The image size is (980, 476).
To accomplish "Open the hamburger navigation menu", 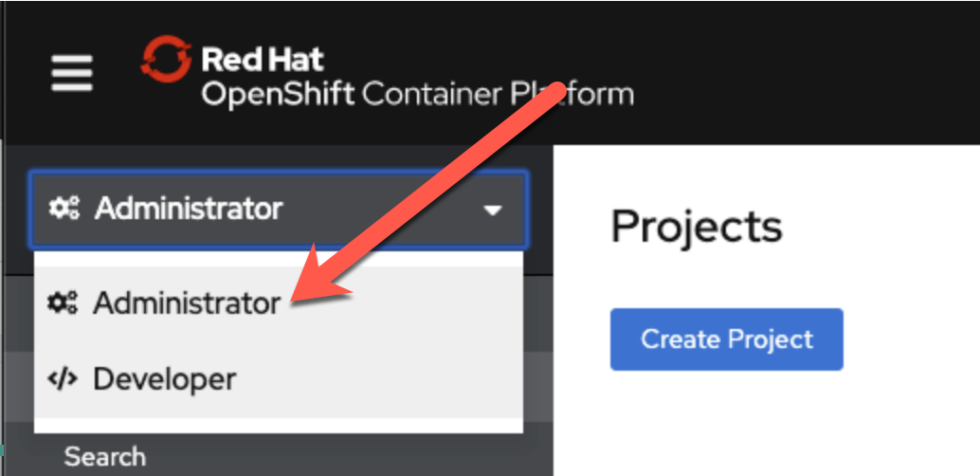I will point(72,73).
